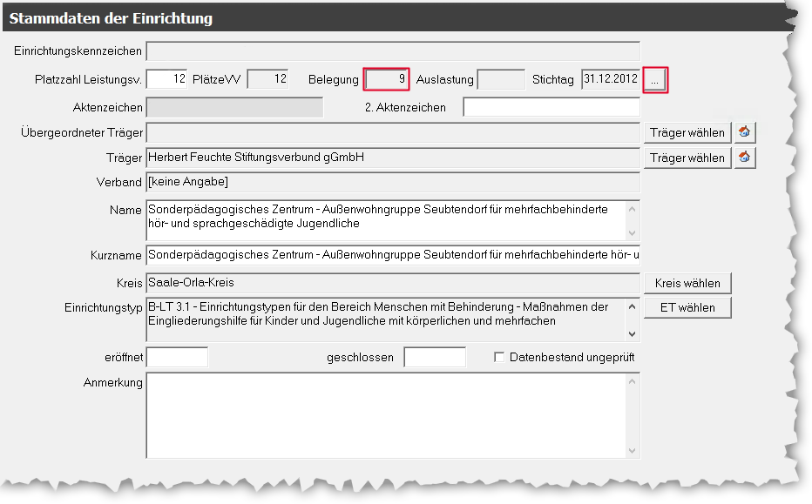Click into the Platzzahl Leistungsv. field
The height and width of the screenshot is (504, 812).
pyautogui.click(x=167, y=79)
